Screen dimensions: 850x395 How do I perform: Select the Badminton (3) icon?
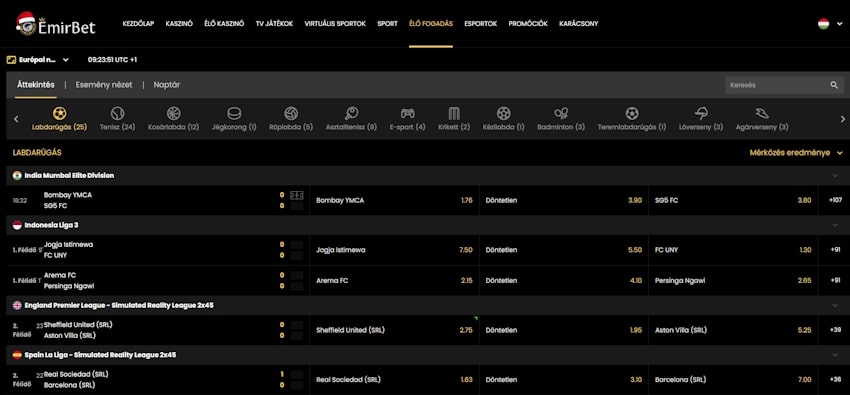(x=561, y=113)
